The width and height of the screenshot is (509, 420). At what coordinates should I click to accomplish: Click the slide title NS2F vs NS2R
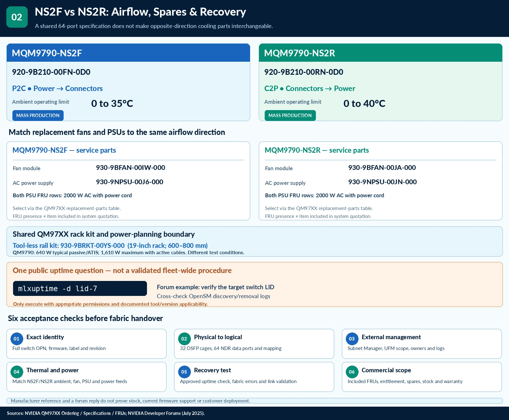pyautogui.click(x=140, y=12)
